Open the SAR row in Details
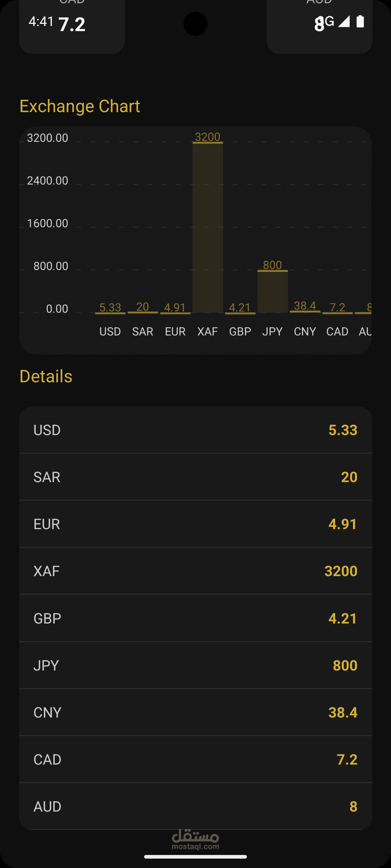The height and width of the screenshot is (868, 391). click(x=195, y=477)
